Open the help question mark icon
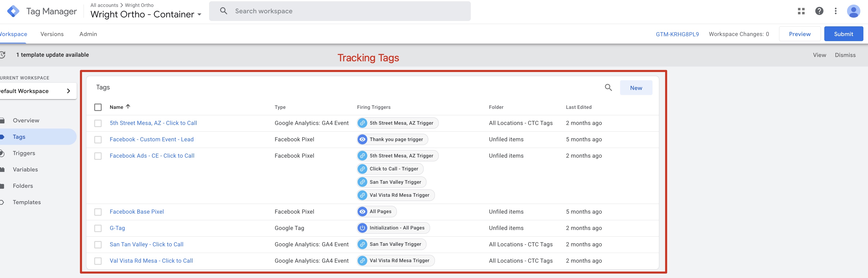 coord(819,11)
